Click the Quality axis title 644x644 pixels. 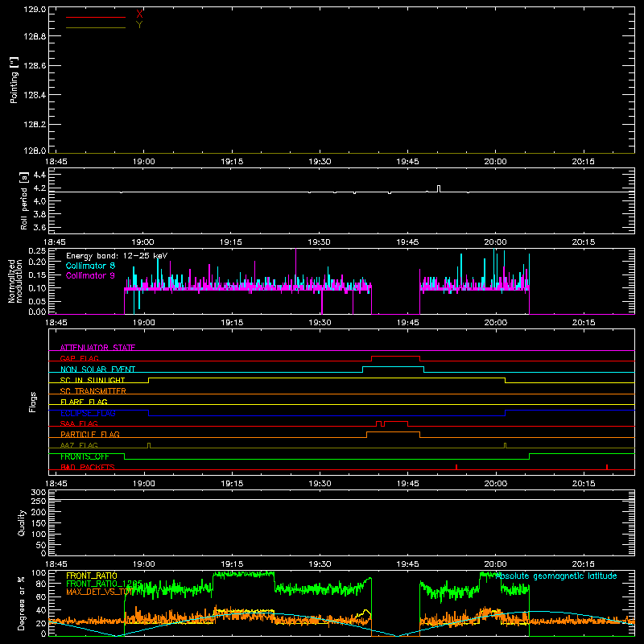coord(22,522)
